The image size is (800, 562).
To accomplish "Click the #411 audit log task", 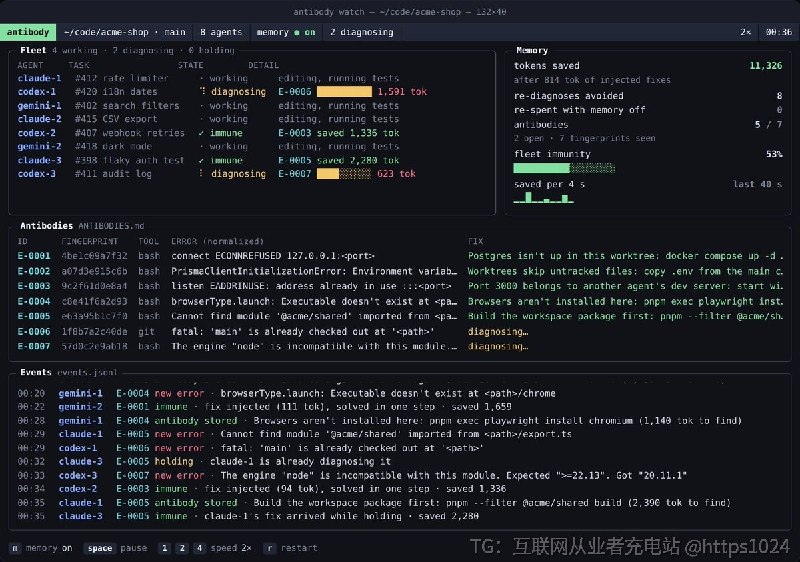I will pyautogui.click(x=113, y=174).
